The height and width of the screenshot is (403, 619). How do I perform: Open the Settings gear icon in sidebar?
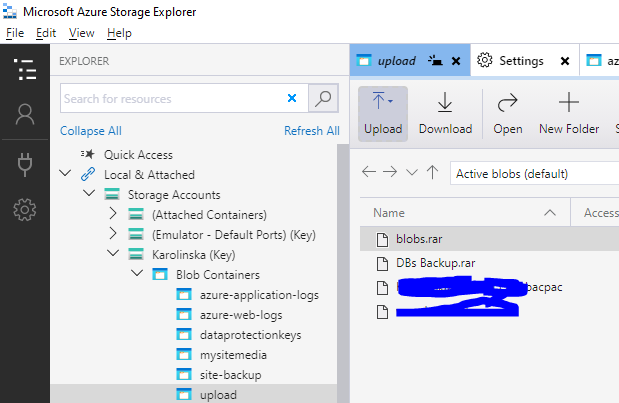[x=25, y=210]
